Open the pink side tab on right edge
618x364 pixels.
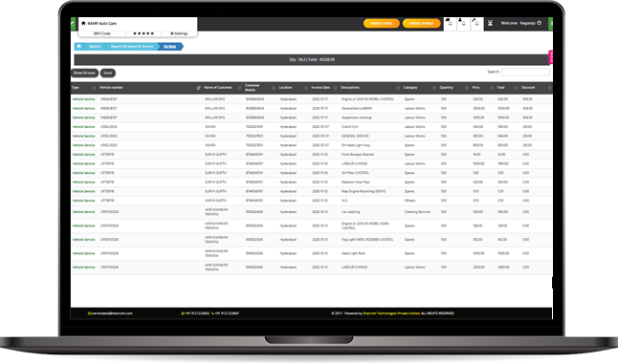(551, 57)
